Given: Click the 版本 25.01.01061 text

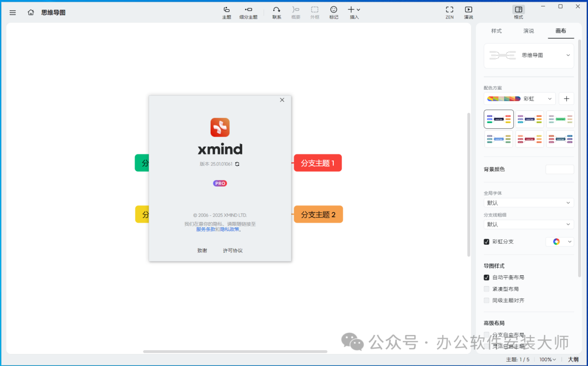Looking at the screenshot, I should (216, 164).
